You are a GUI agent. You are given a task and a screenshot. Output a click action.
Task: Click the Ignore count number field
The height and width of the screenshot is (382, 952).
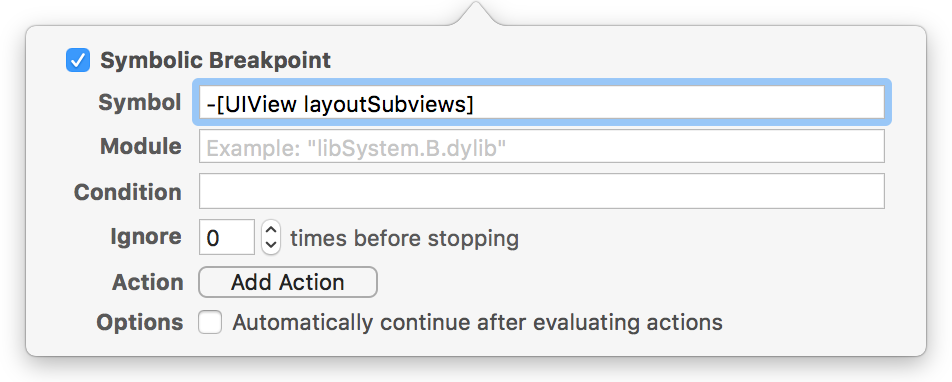coord(227,237)
